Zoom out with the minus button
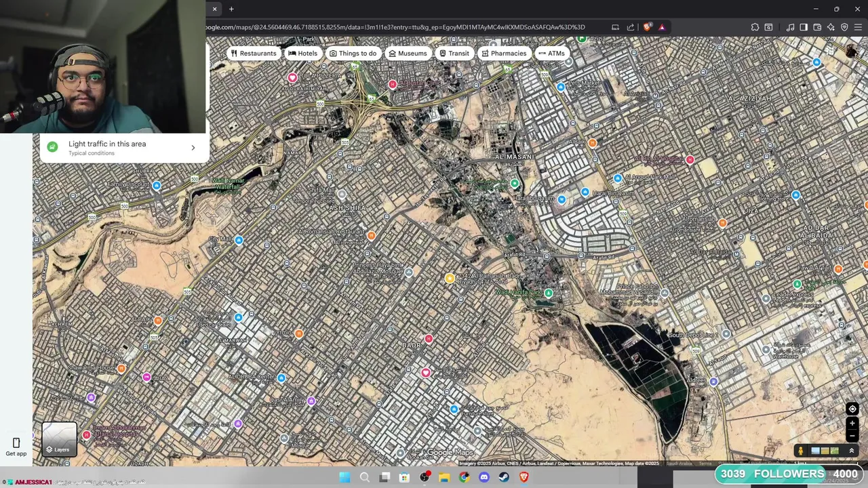The height and width of the screenshot is (488, 868). point(852,435)
